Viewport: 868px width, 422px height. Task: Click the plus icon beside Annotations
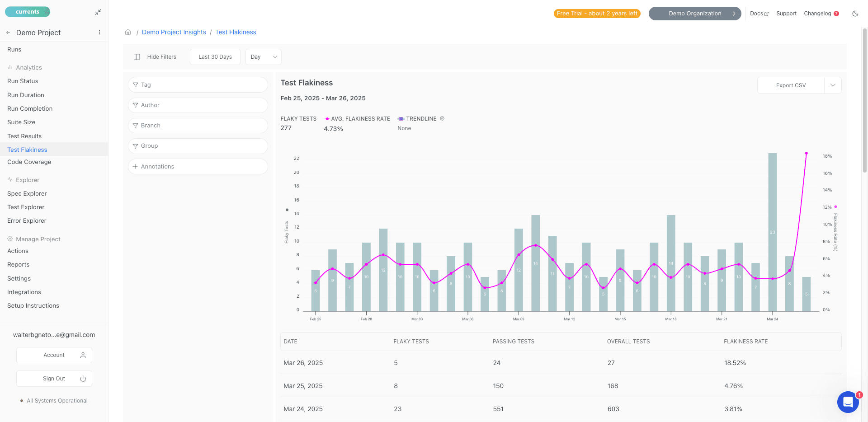tap(135, 166)
